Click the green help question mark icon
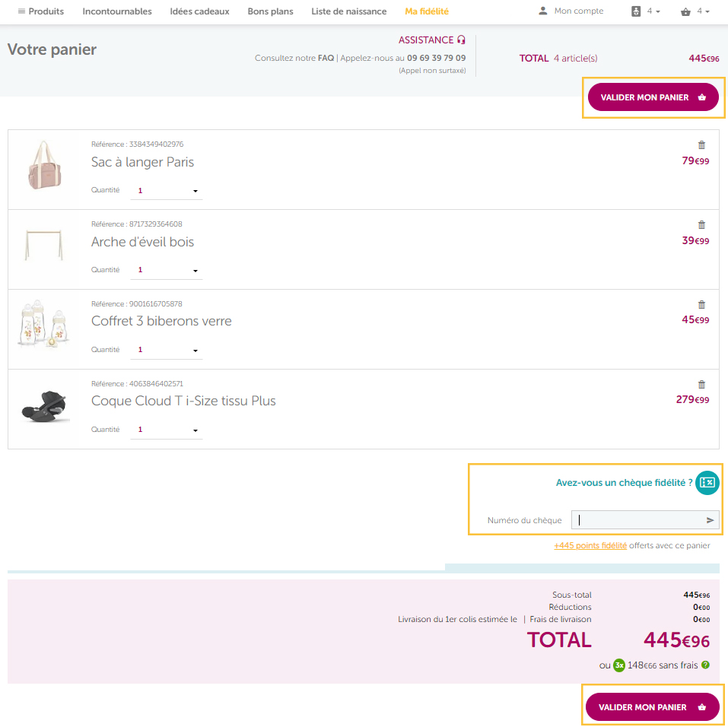Screen dimensions: 728x727 (x=705, y=665)
